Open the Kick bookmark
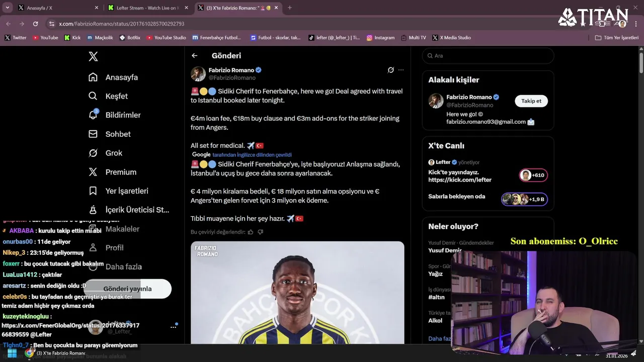This screenshot has height=362, width=644. [72, 38]
